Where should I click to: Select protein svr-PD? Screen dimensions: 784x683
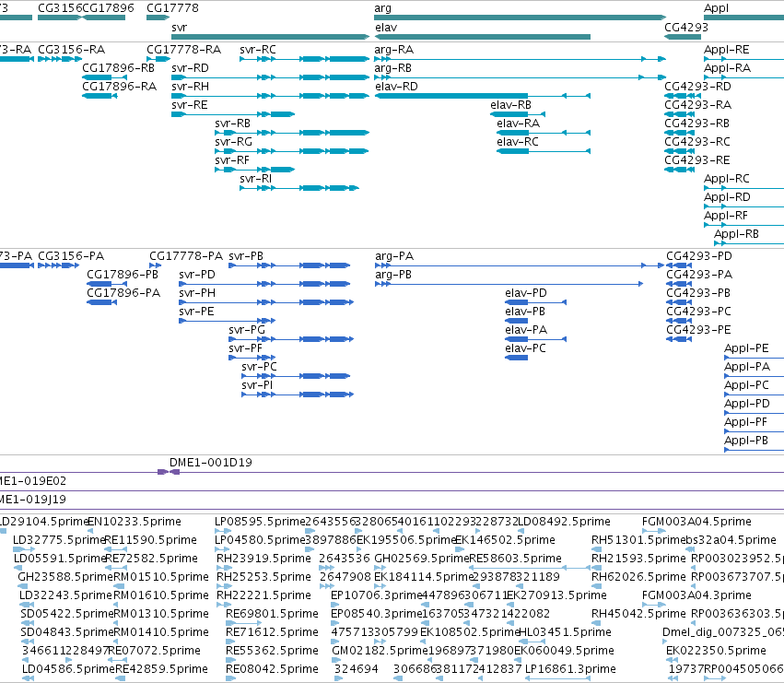264,284
